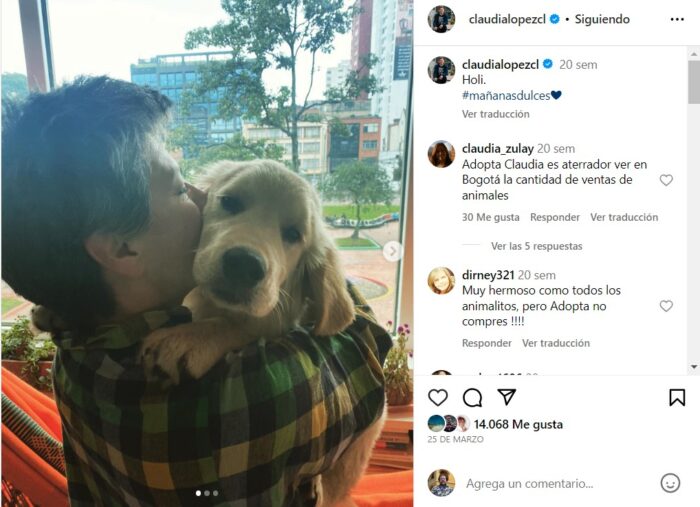Like the post with the heart icon
700x507 pixels.
point(438,397)
